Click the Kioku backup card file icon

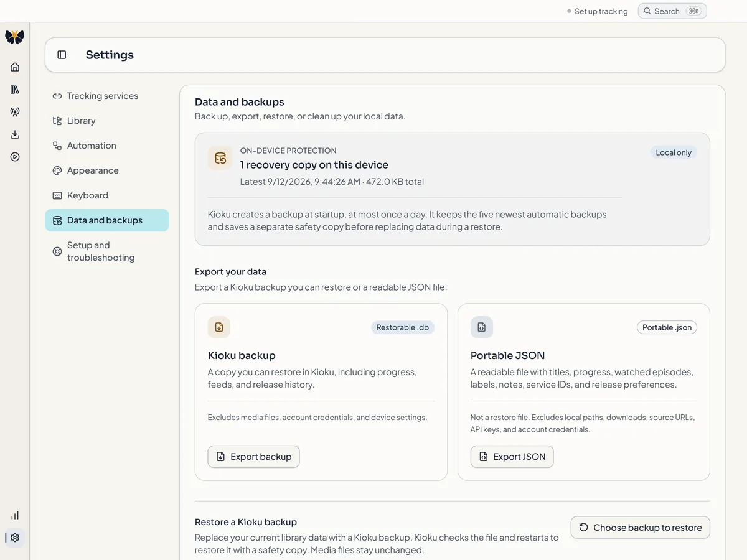coord(219,327)
